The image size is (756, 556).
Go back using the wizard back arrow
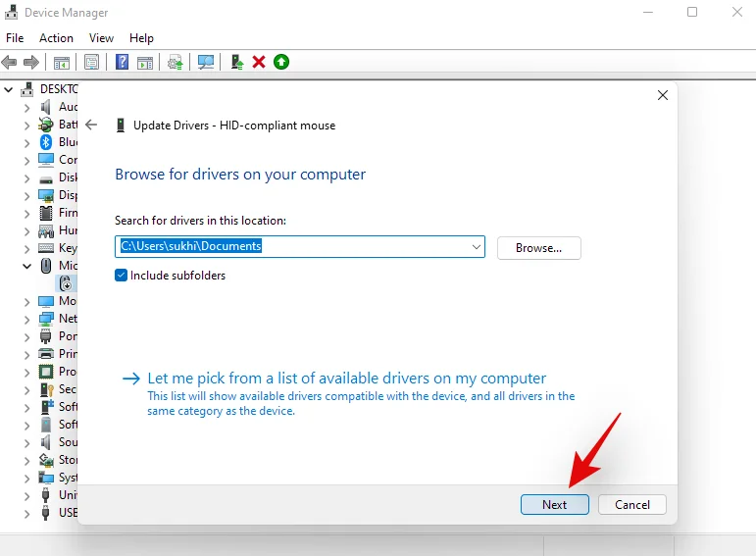tap(91, 126)
